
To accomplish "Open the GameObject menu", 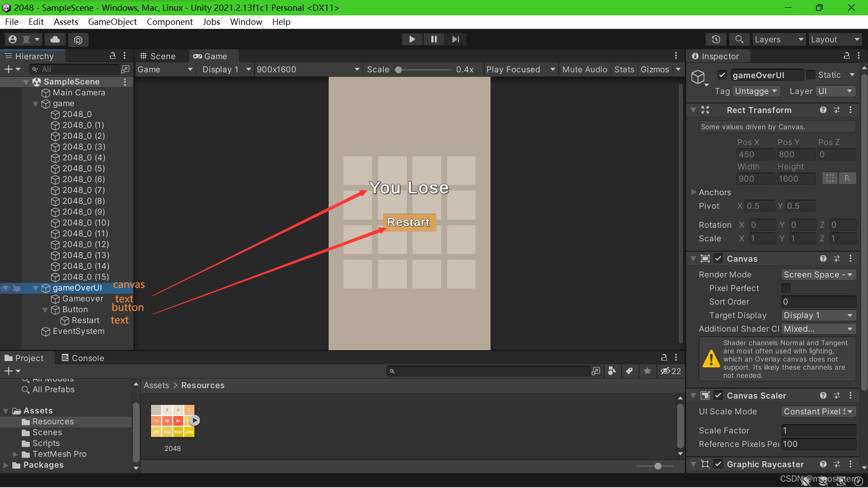I will pyautogui.click(x=112, y=22).
